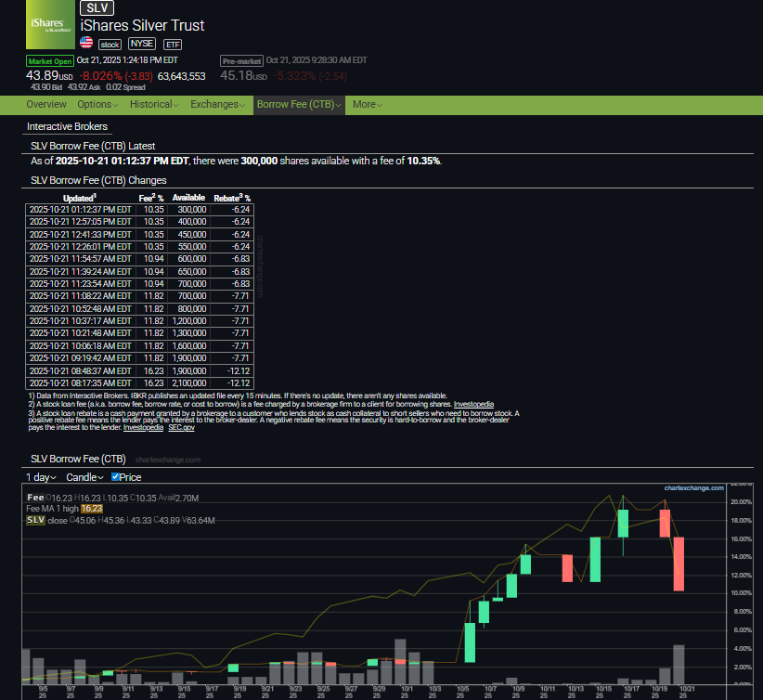Click the Fee chart legend label
Image resolution: width=763 pixels, height=700 pixels.
(35, 498)
